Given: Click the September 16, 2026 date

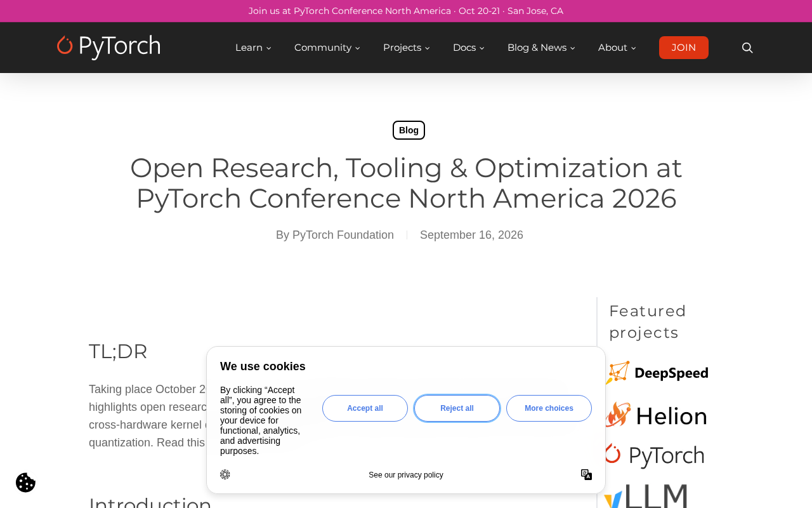Looking at the screenshot, I should coord(471,235).
